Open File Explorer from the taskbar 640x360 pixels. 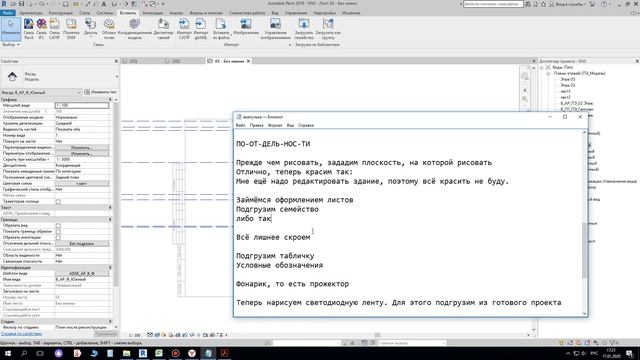(127, 353)
